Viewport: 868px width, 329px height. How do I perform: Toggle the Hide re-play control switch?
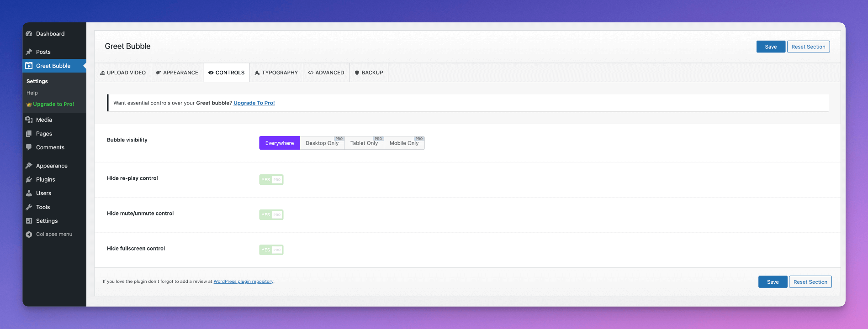[271, 180]
